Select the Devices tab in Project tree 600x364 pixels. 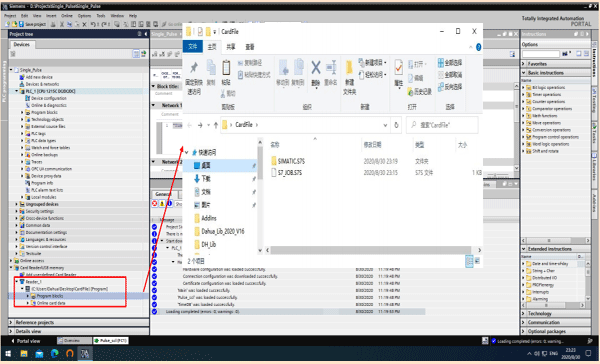21,44
